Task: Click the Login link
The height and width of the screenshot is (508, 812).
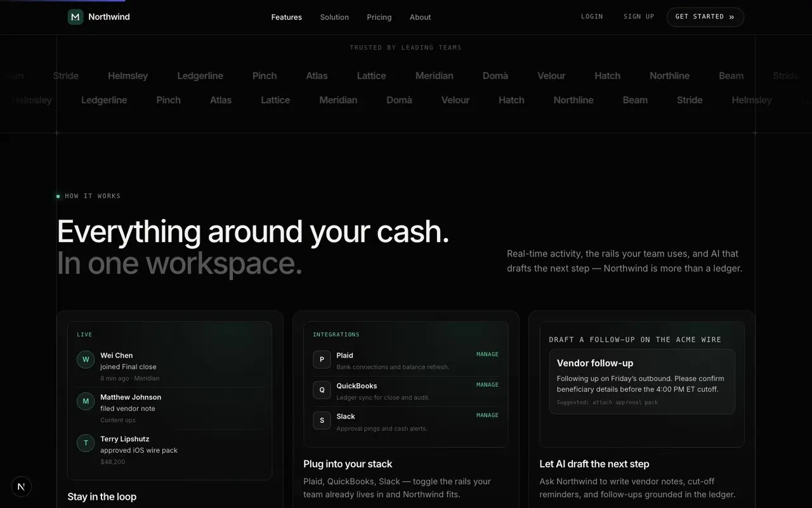Action: coord(592,17)
